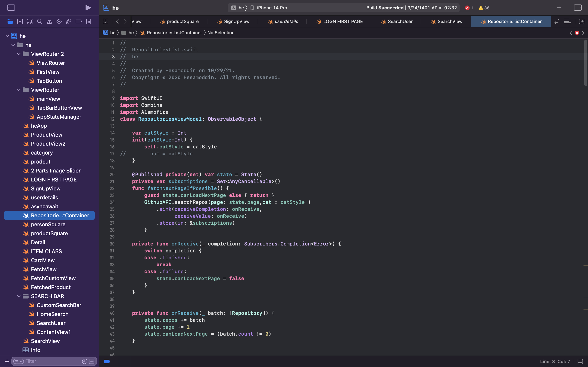Toggle the debug area at bottom right

[580, 361]
